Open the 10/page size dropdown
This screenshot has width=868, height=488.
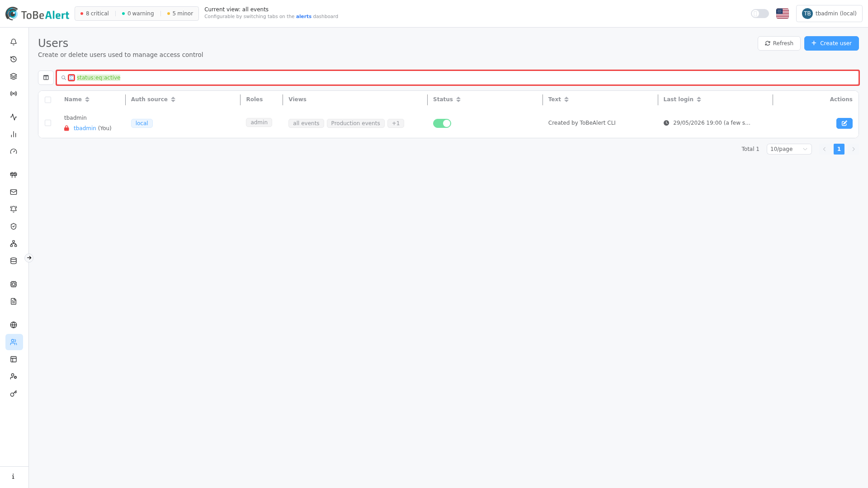coord(789,149)
